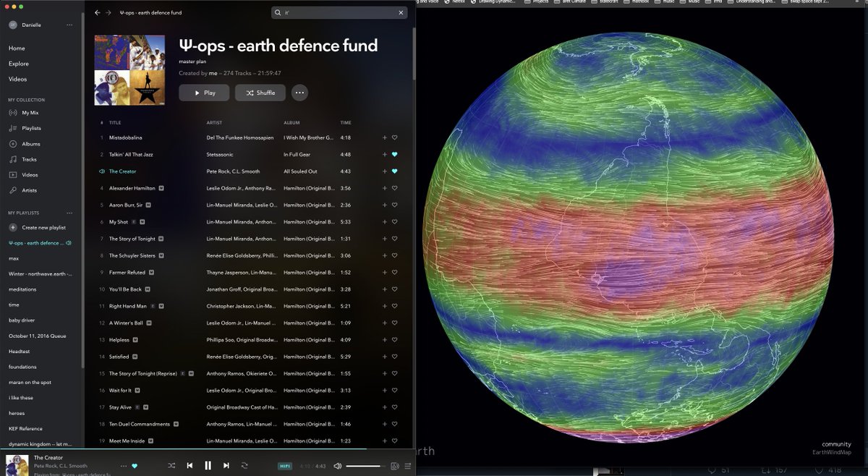Skip to the next track
This screenshot has height=476, width=868.
[226, 466]
